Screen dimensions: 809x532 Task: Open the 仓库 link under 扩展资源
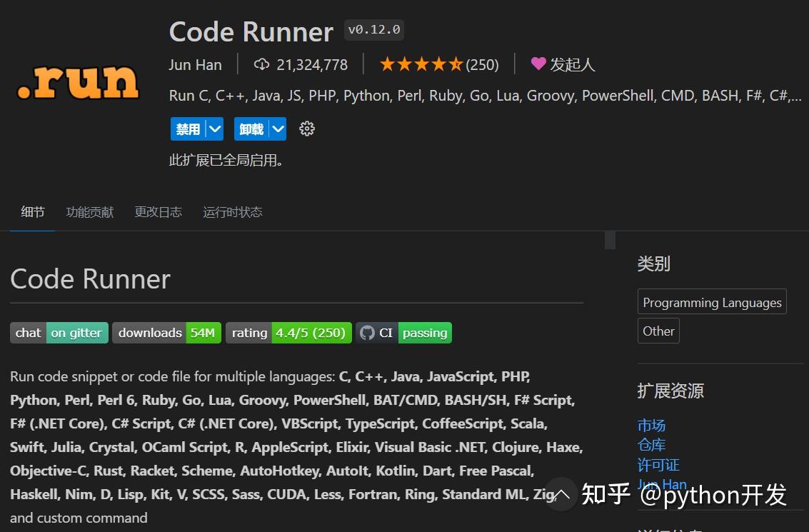click(650, 444)
